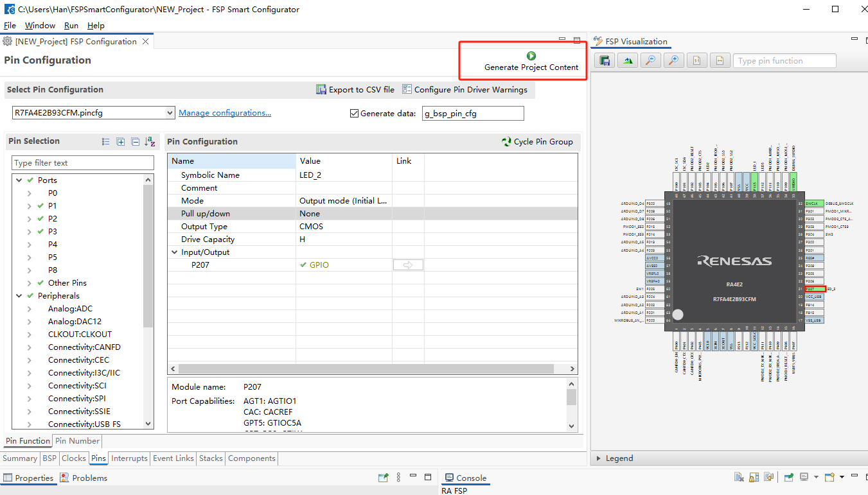Viewport: 868px width, 495px height.
Task: Switch to the Pin Number tab
Action: point(77,441)
